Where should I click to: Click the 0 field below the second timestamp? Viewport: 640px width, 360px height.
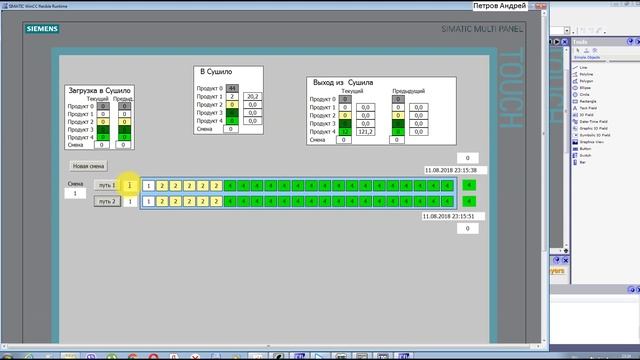tap(468, 229)
